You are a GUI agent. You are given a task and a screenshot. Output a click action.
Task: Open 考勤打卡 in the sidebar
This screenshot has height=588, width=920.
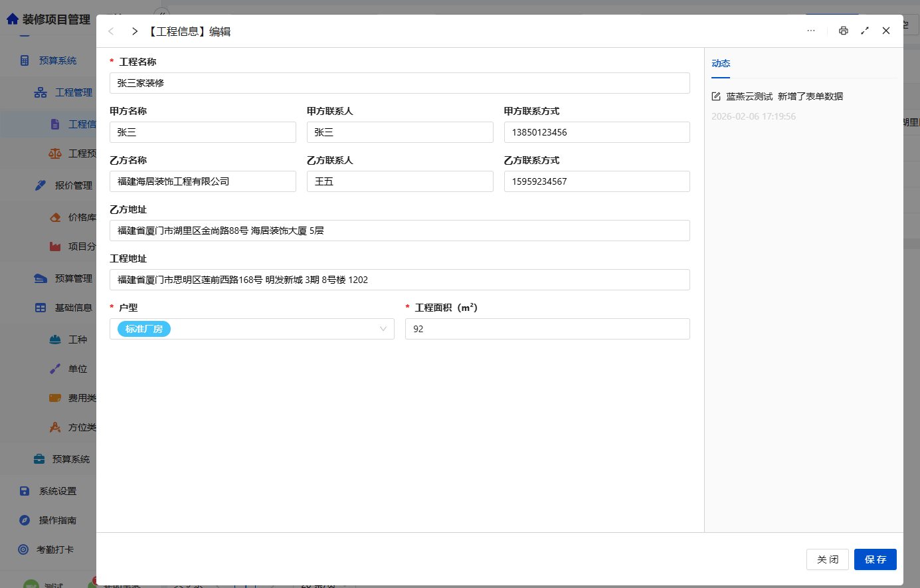(x=55, y=549)
